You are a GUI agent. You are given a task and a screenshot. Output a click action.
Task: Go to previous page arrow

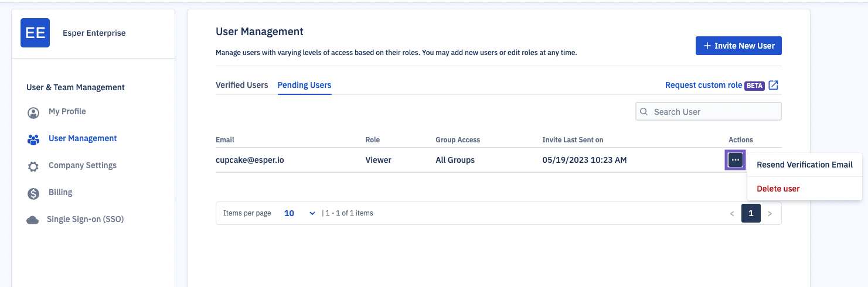(x=732, y=214)
